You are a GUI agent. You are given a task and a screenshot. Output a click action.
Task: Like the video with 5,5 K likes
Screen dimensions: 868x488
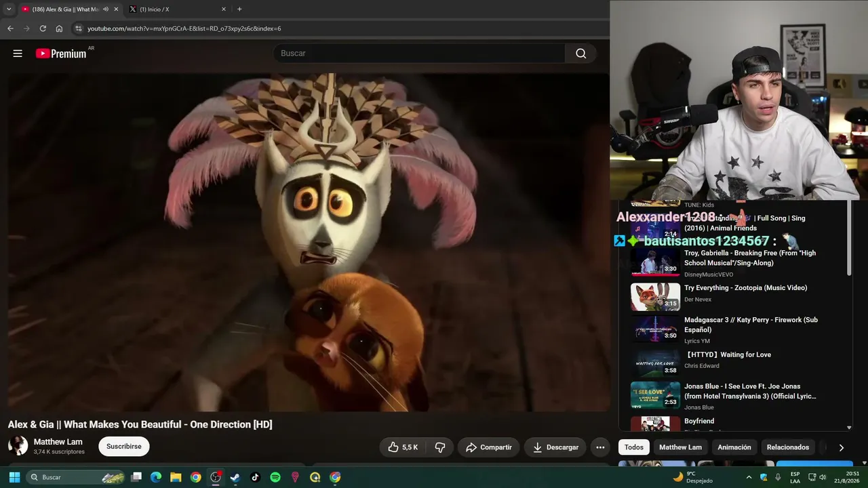point(403,447)
